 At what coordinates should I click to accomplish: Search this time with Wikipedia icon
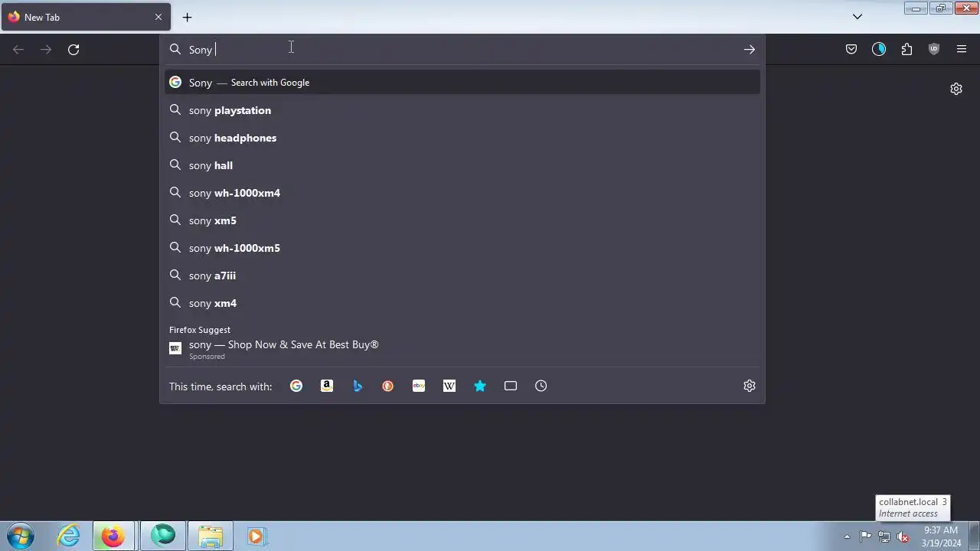click(x=449, y=386)
